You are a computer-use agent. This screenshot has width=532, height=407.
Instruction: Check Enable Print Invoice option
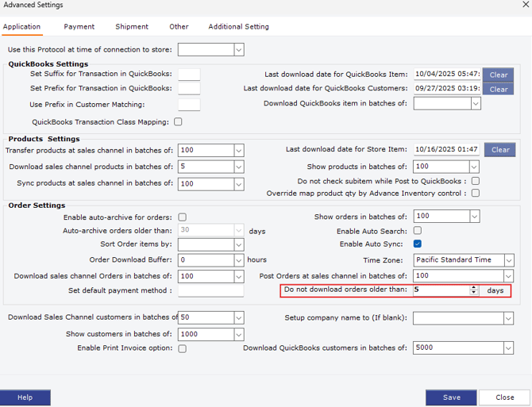[x=182, y=348]
